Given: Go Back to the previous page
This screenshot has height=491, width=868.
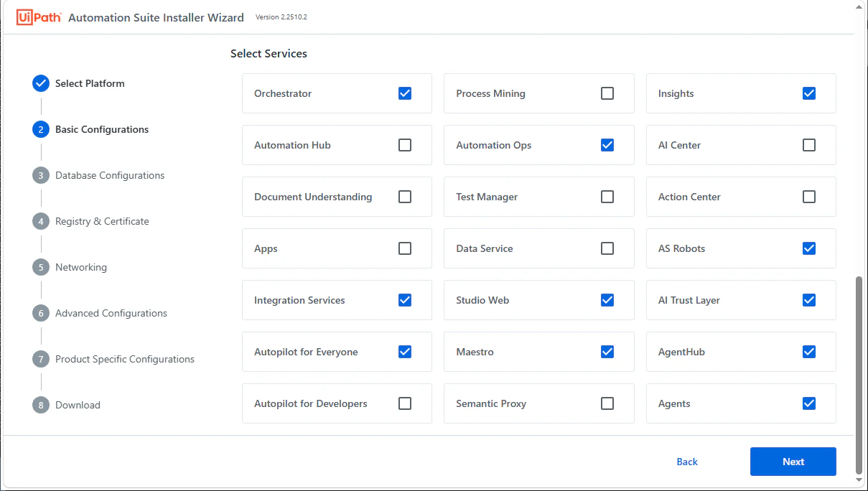Looking at the screenshot, I should tap(687, 462).
